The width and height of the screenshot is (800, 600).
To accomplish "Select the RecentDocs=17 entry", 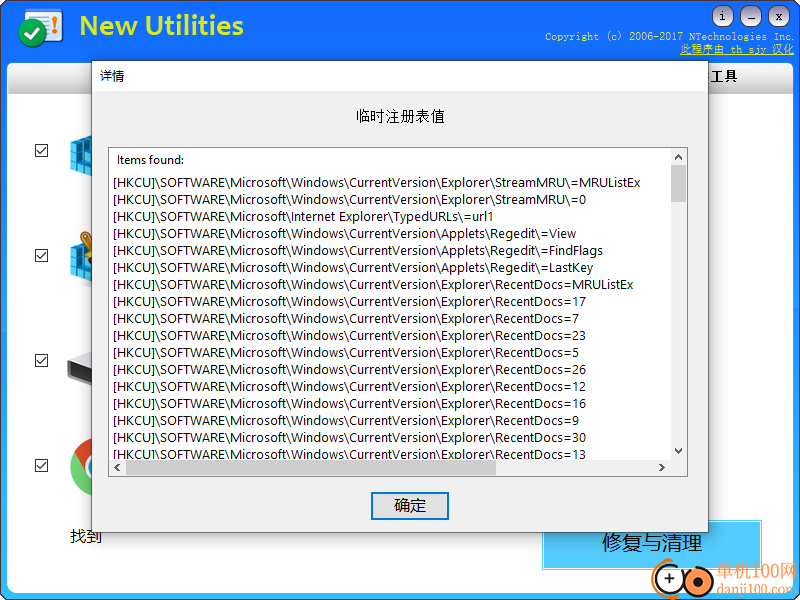I will click(x=349, y=302).
